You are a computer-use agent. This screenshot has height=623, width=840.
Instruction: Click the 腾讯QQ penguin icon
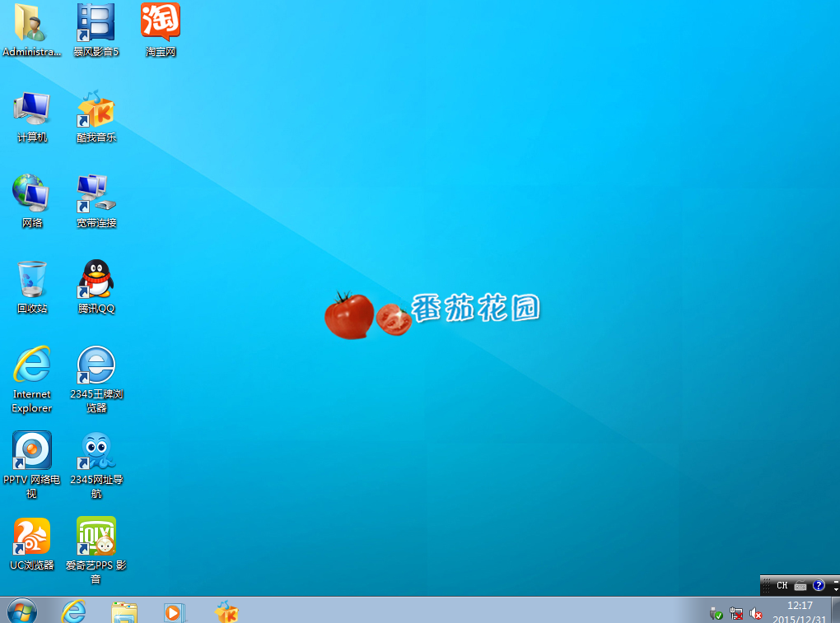96,287
